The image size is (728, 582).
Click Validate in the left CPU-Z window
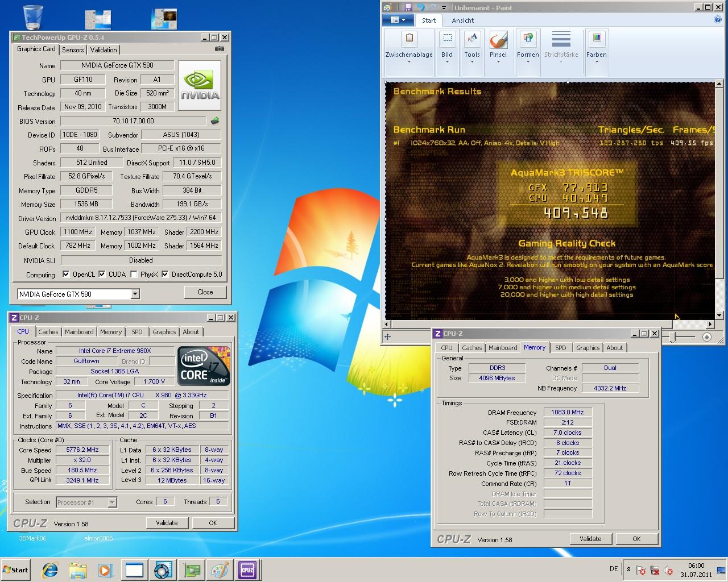coord(167,523)
